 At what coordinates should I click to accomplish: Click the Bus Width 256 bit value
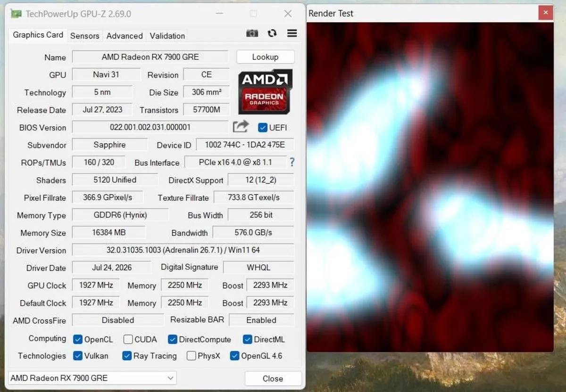(261, 215)
